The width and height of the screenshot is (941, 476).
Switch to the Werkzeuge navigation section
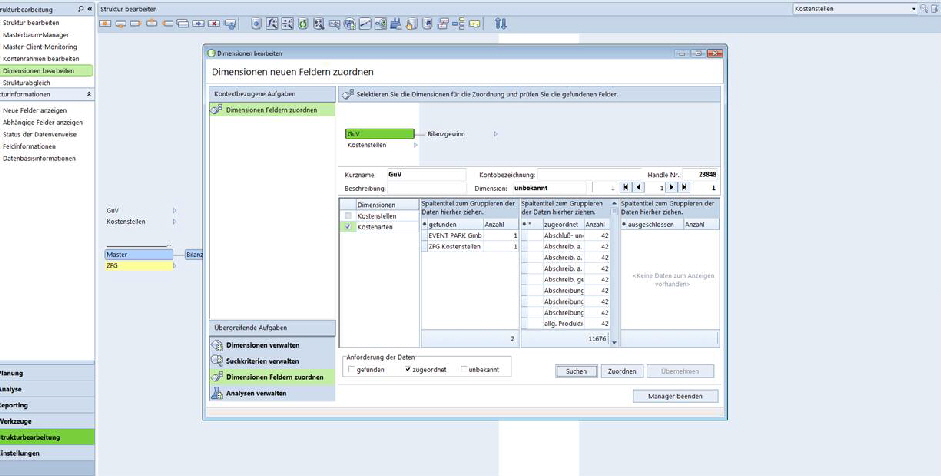47,421
